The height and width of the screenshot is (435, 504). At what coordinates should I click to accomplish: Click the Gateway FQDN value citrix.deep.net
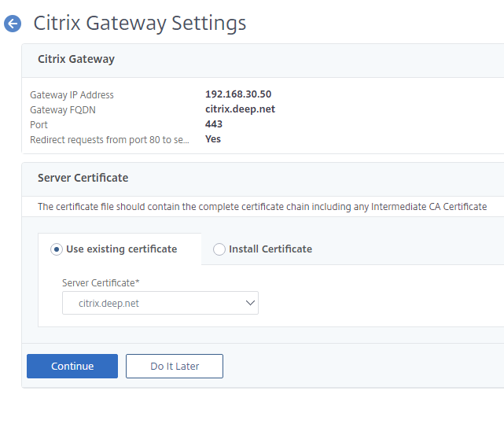tap(240, 109)
